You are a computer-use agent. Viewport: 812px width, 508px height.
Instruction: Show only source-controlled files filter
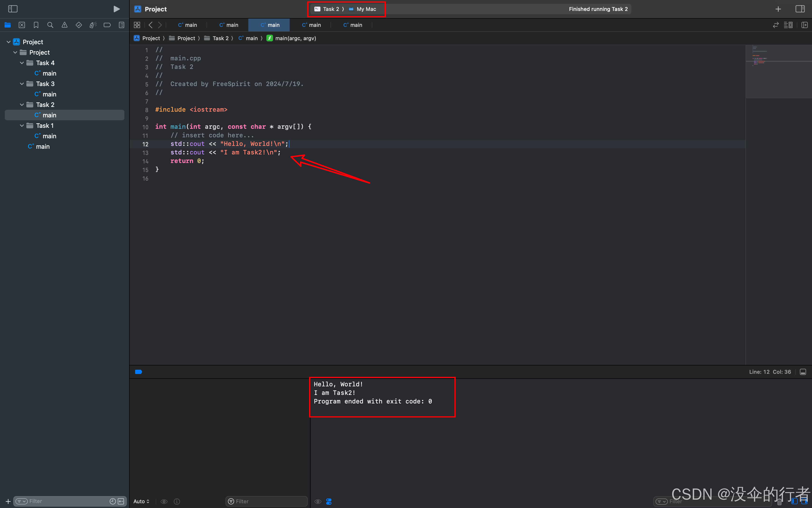click(x=121, y=501)
